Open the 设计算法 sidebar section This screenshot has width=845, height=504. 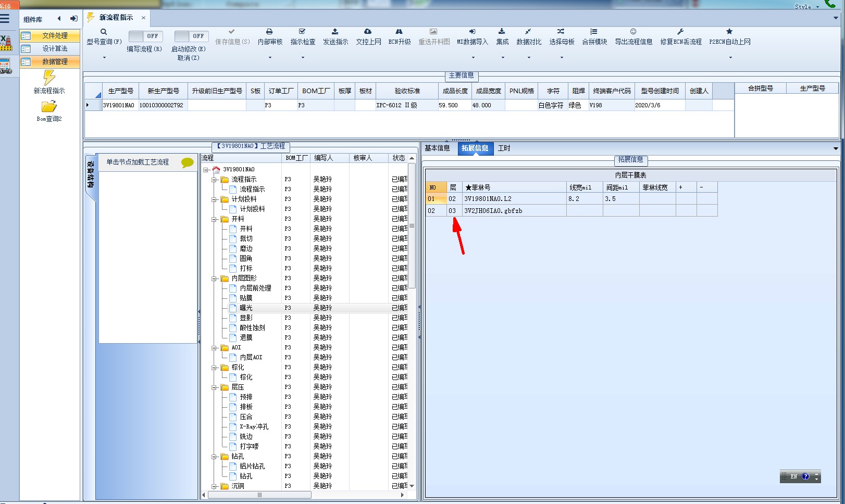[50, 48]
